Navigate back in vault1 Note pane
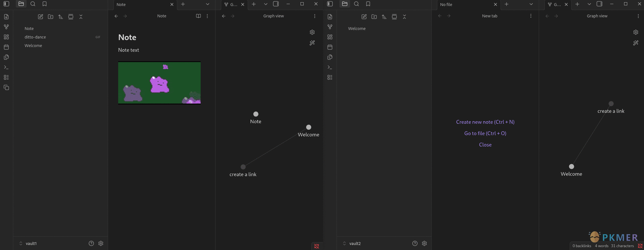The width and height of the screenshot is (644, 250). click(x=116, y=16)
